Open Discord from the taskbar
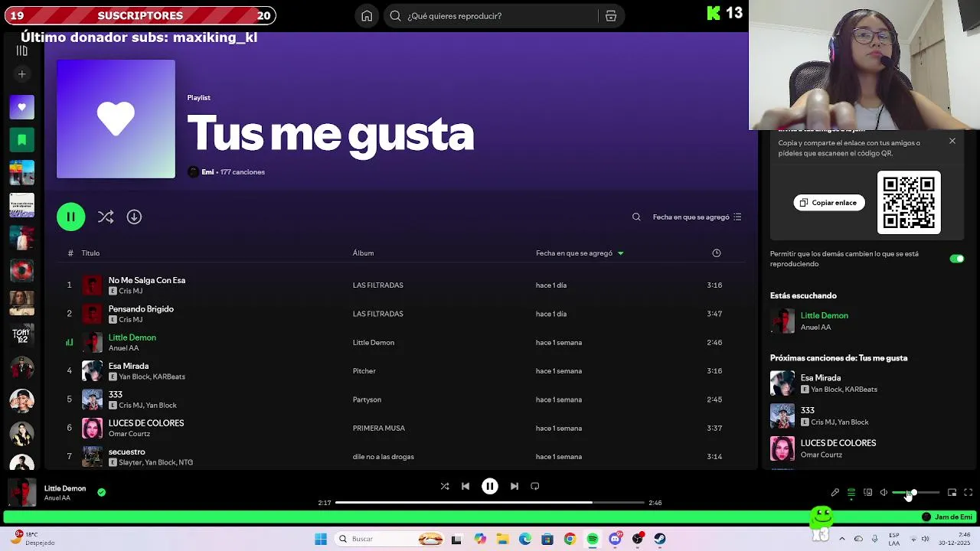This screenshot has width=980, height=551. click(615, 540)
